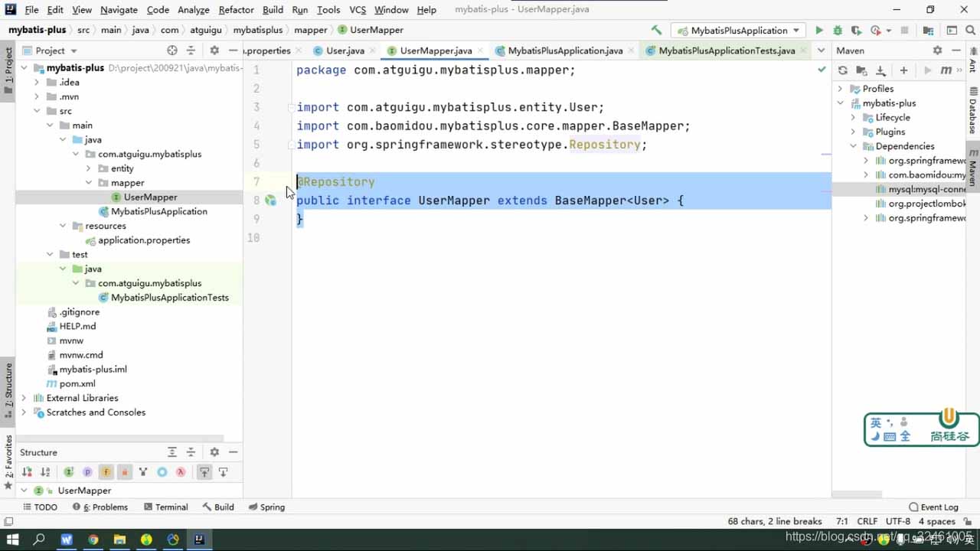Open Project Structure icon in toolbar
Screen dimensions: 980x551
coord(928,31)
